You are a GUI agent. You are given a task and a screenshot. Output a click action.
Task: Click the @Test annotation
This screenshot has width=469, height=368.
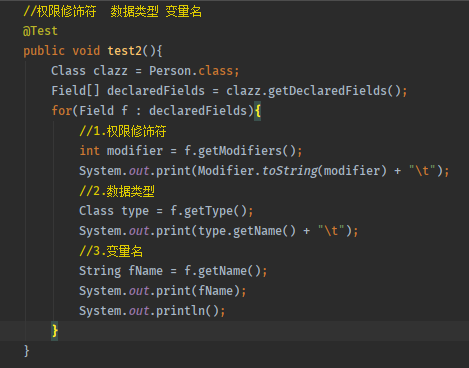tap(40, 31)
